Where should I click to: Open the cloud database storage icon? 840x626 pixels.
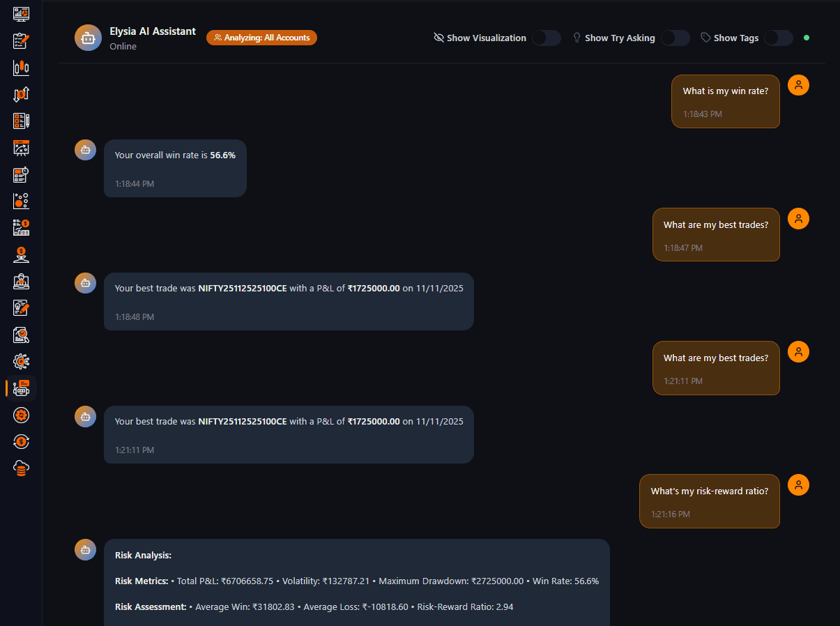(x=21, y=468)
